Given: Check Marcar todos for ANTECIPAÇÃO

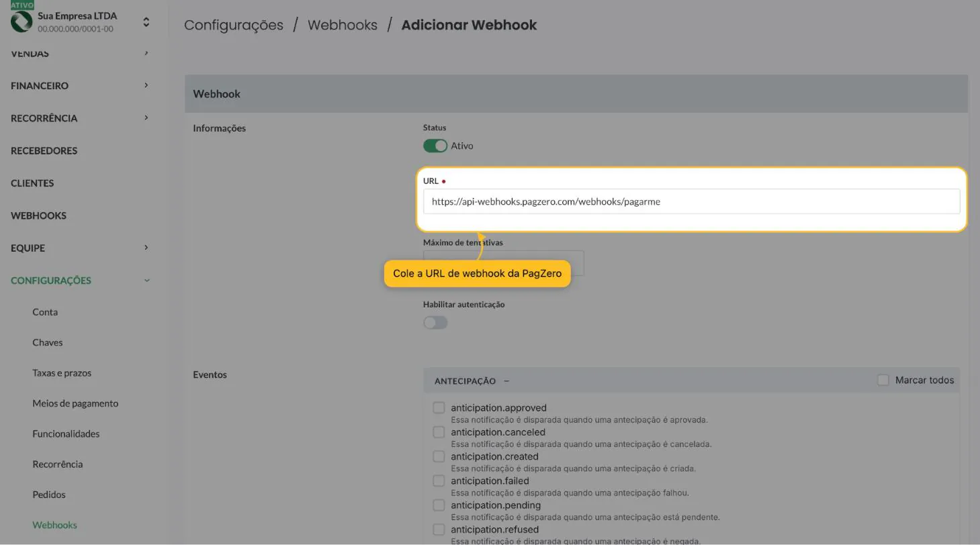Looking at the screenshot, I should [x=883, y=381].
